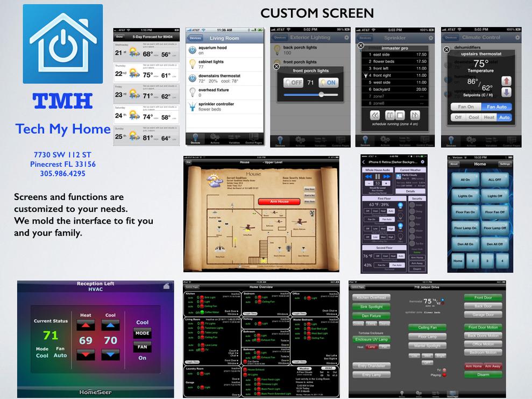Pause the sprinkler schedule
The height and width of the screenshot is (399, 532).
click(390, 116)
